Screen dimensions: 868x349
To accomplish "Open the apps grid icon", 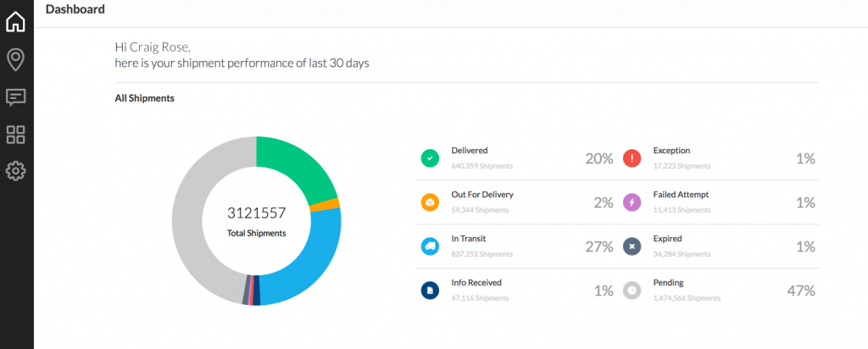I will point(15,135).
